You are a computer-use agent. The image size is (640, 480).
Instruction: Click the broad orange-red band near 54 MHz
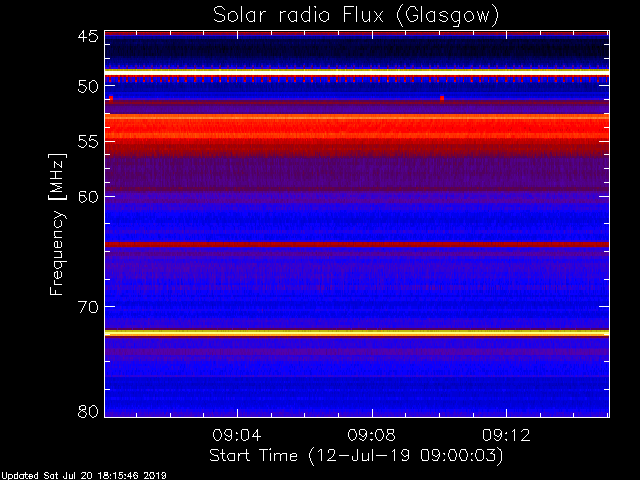click(357, 127)
